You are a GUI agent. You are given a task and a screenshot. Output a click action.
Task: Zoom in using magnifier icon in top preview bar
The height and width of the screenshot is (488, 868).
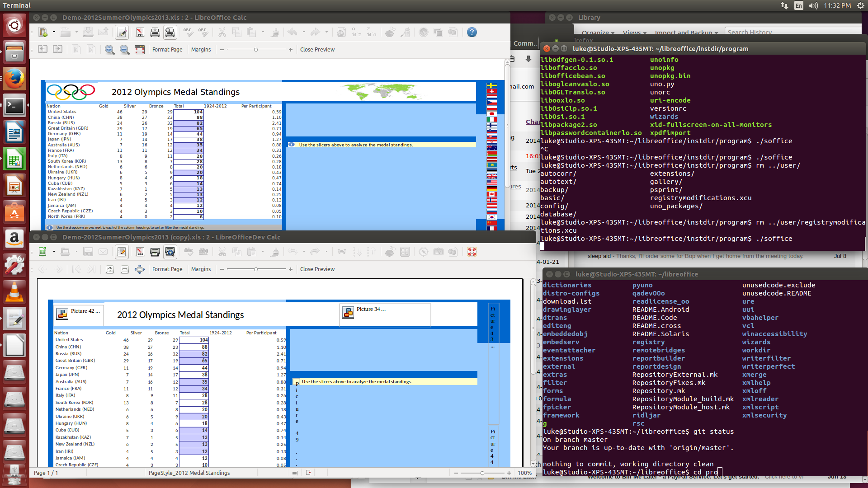[x=109, y=50]
